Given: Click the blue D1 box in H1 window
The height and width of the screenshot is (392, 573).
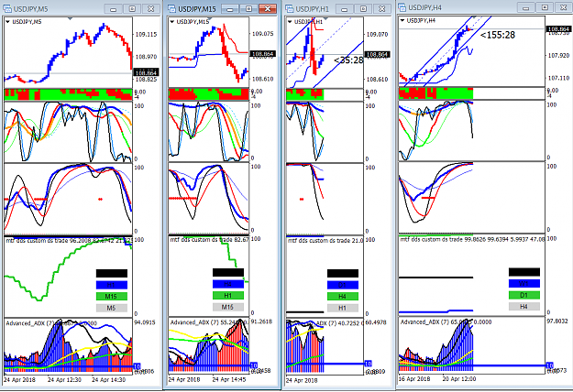Looking at the screenshot, I should click(x=342, y=285).
